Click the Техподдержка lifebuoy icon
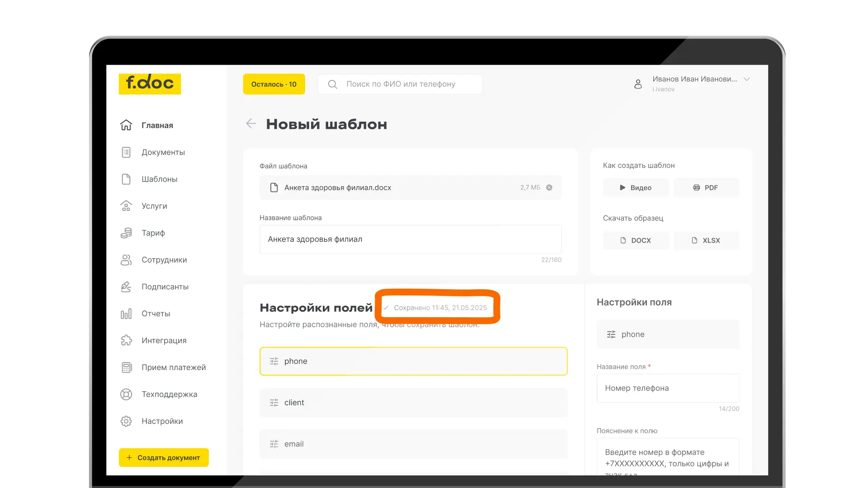 (126, 394)
